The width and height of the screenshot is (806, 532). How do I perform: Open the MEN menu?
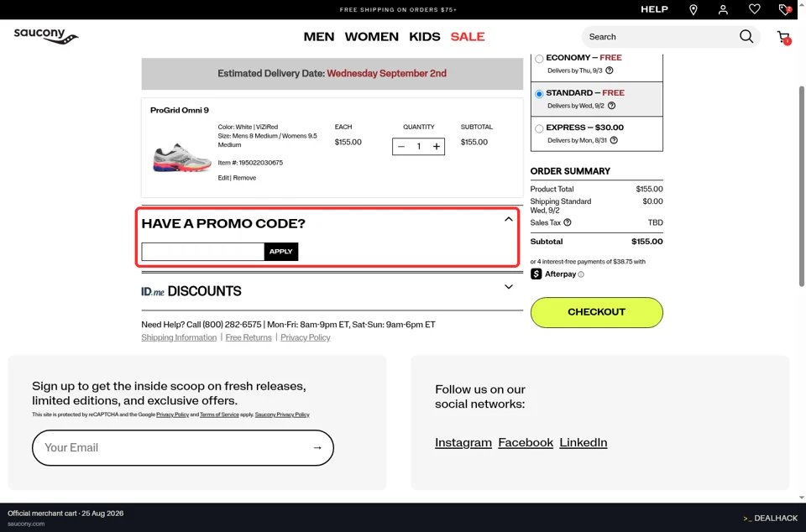tap(319, 36)
